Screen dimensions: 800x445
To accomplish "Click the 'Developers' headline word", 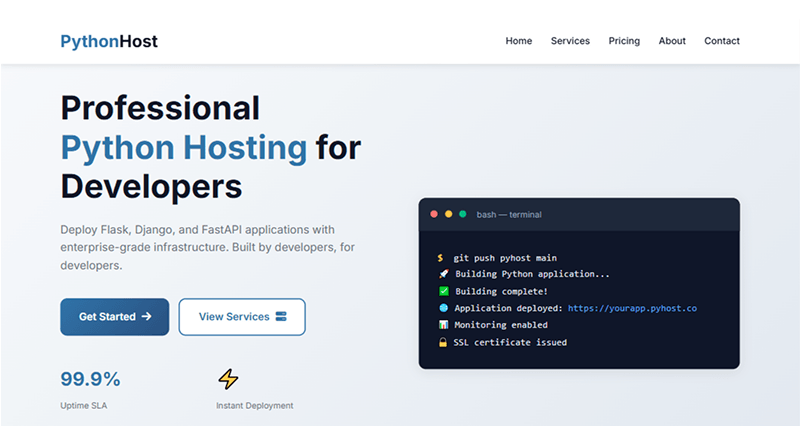I will [x=151, y=187].
